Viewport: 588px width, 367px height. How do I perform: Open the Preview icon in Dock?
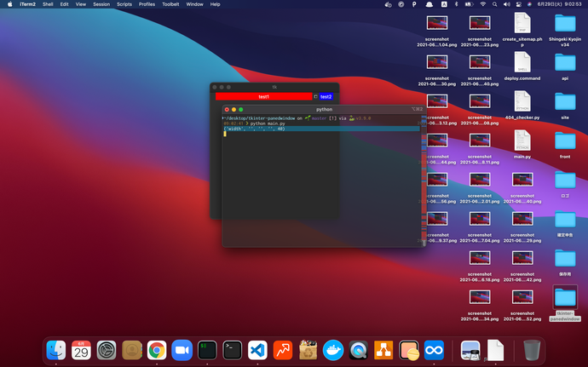[x=470, y=350]
